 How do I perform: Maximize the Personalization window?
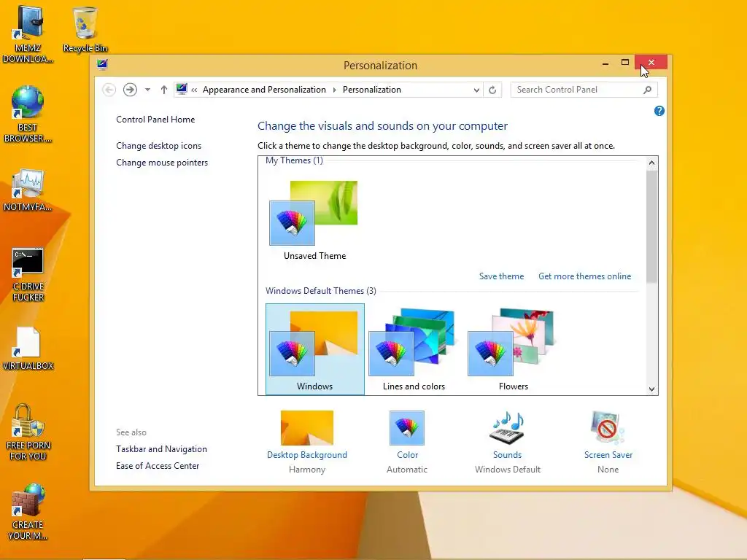click(625, 63)
